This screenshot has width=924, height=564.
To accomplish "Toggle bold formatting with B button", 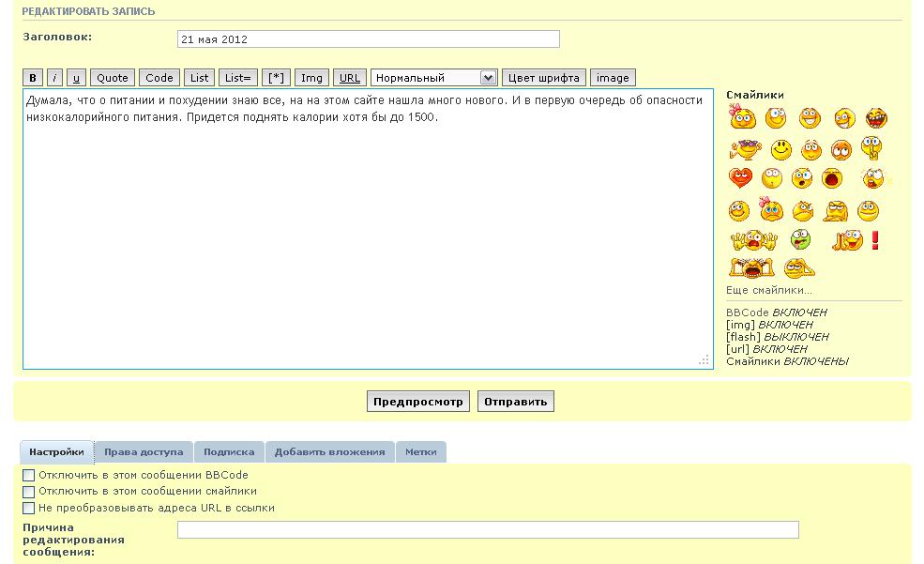I will [x=33, y=78].
